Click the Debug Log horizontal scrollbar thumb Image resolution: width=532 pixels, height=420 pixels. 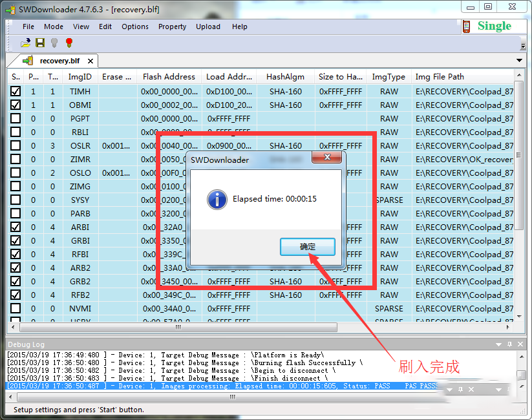point(232,397)
